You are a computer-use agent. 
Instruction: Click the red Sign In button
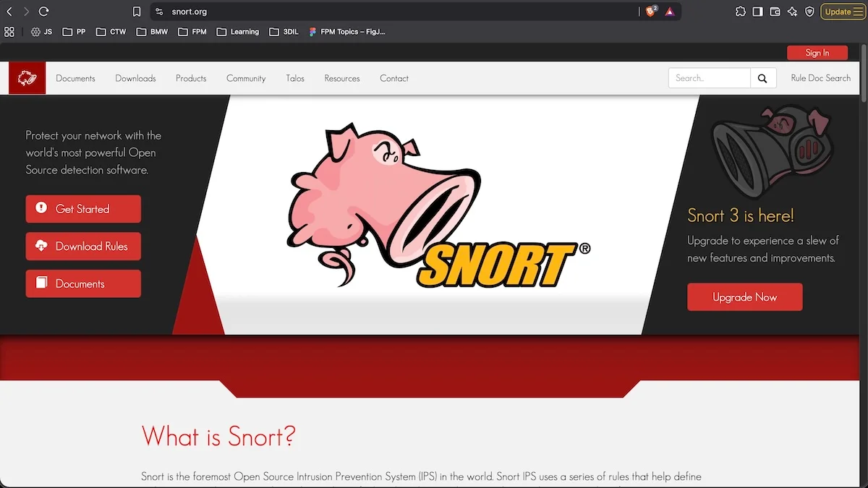click(817, 53)
